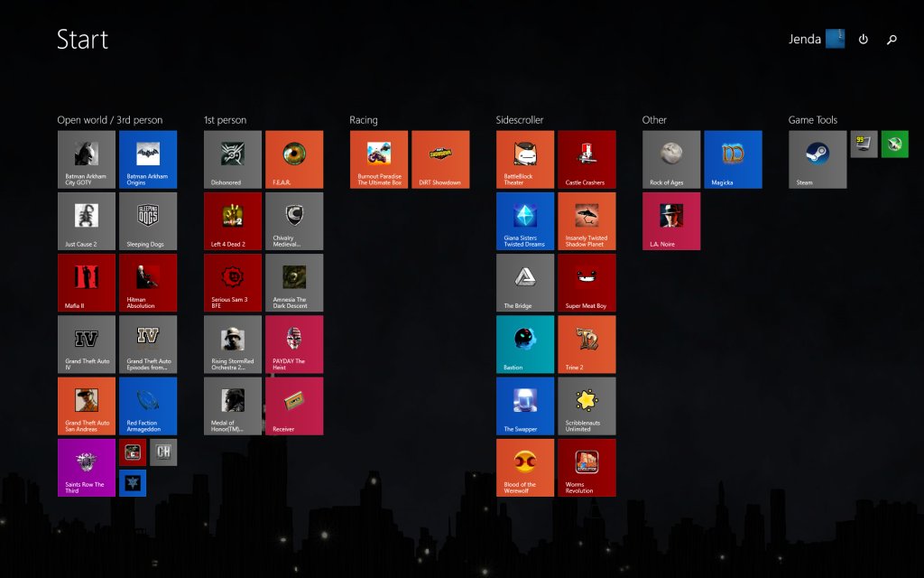Click the small gray CH tile
This screenshot has height=578, width=924.
coord(163,452)
